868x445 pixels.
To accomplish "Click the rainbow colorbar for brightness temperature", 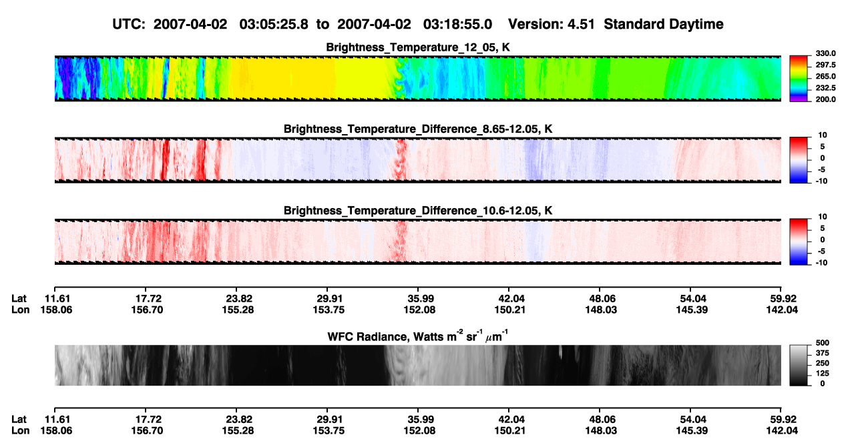I will tap(799, 78).
